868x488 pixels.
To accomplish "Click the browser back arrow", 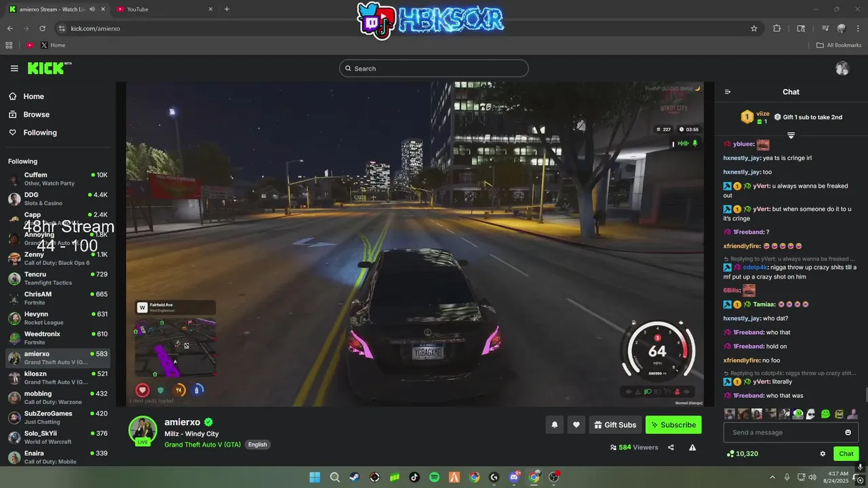I will (x=9, y=28).
